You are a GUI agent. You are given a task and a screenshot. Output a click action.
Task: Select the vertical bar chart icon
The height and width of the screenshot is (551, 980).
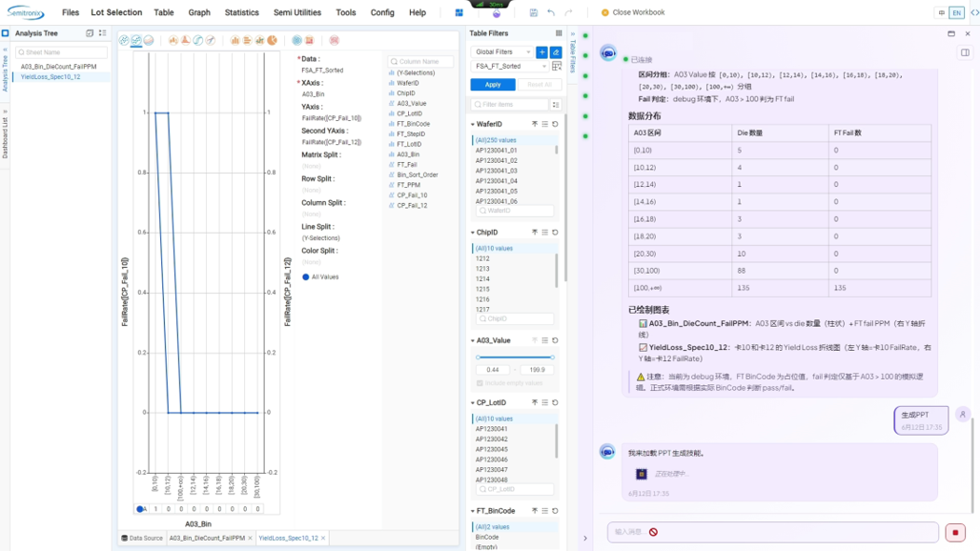coord(235,41)
